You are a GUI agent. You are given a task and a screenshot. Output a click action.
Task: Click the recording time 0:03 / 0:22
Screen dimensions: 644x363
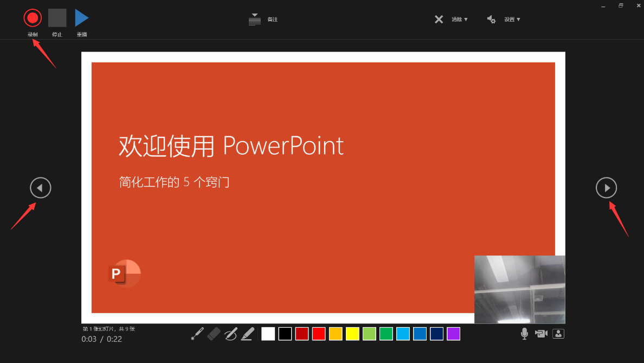102,339
